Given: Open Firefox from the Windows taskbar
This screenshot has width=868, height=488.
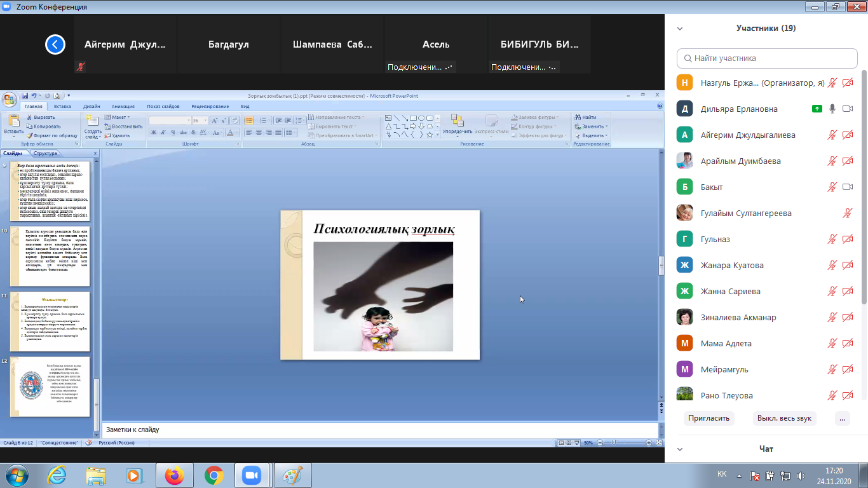Looking at the screenshot, I should click(x=174, y=475).
